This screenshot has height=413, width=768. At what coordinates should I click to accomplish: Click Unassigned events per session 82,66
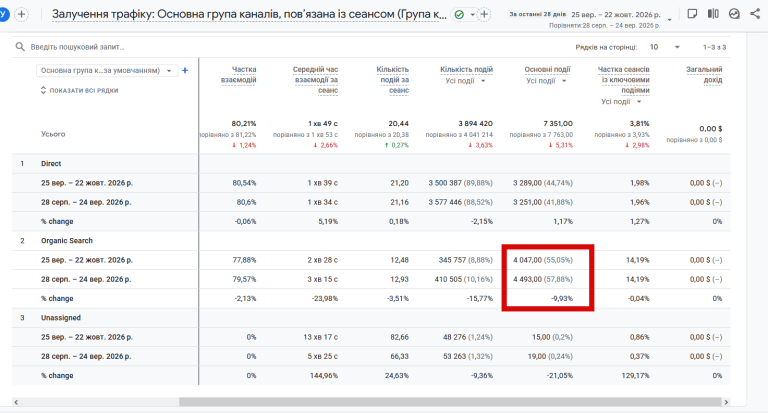point(399,337)
